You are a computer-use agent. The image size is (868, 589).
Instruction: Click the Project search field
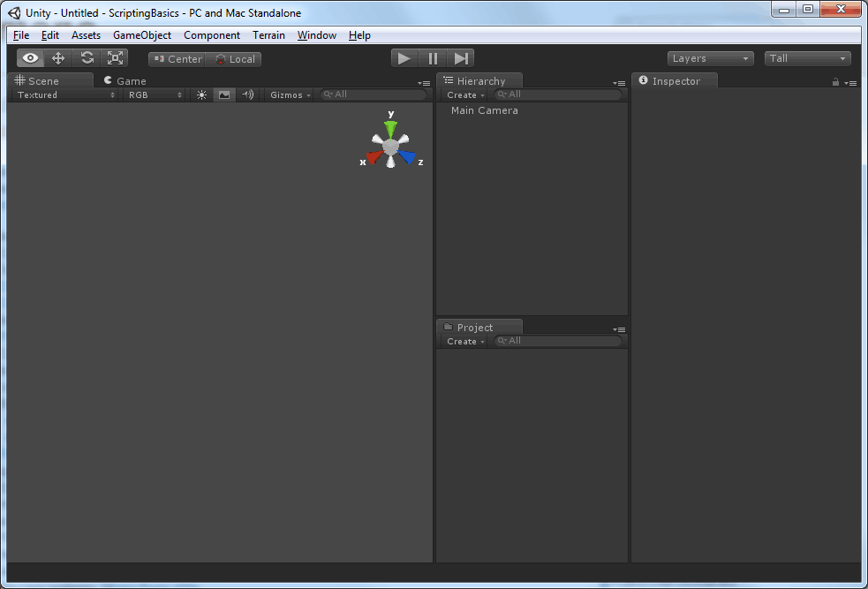coord(558,341)
